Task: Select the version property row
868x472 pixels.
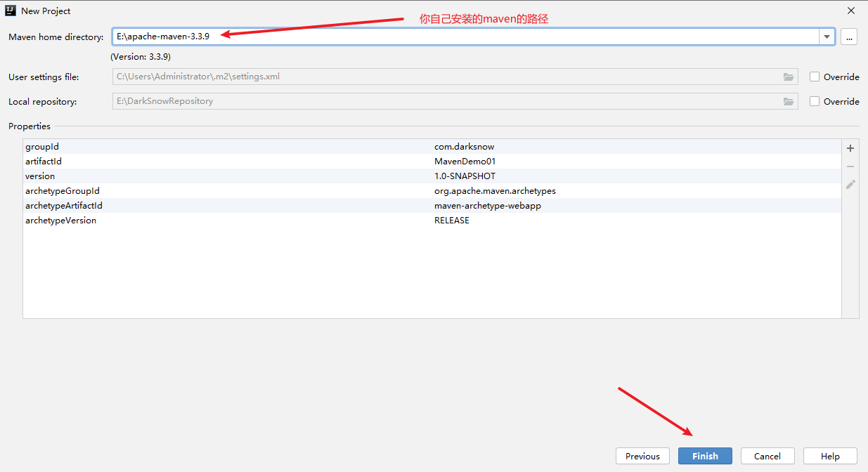Action: 432,176
